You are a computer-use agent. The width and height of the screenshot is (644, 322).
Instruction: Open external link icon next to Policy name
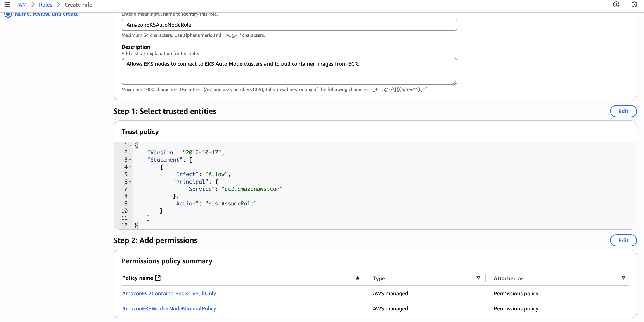click(x=158, y=278)
